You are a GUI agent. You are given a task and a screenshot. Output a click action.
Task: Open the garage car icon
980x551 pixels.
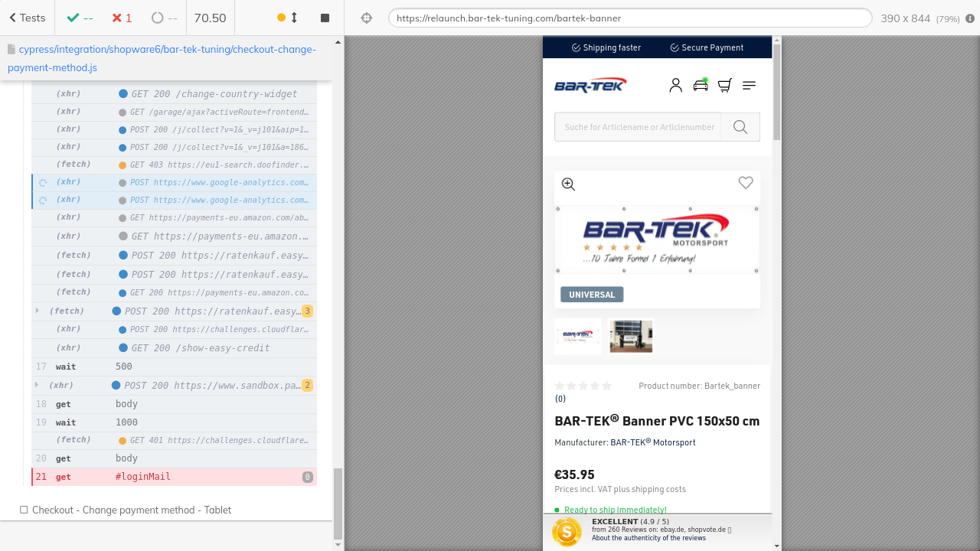700,85
